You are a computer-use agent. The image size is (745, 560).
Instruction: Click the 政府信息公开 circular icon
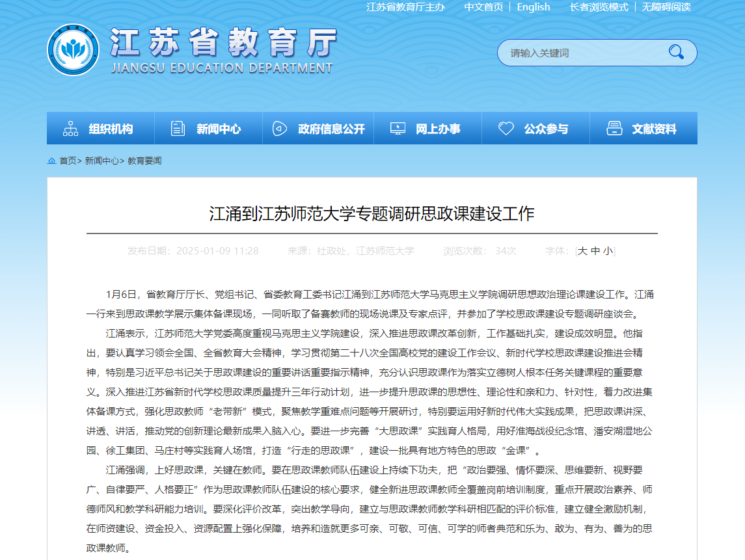pos(279,129)
